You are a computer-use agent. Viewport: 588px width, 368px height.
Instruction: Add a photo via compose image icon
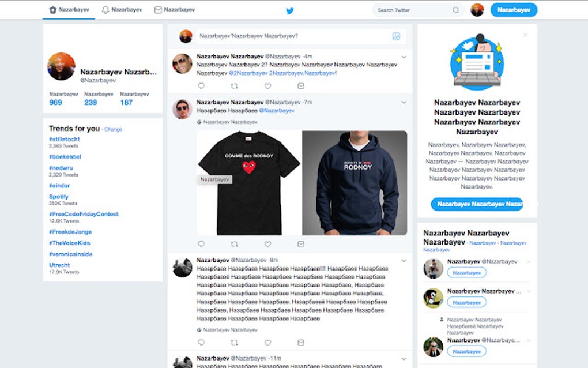coord(396,36)
